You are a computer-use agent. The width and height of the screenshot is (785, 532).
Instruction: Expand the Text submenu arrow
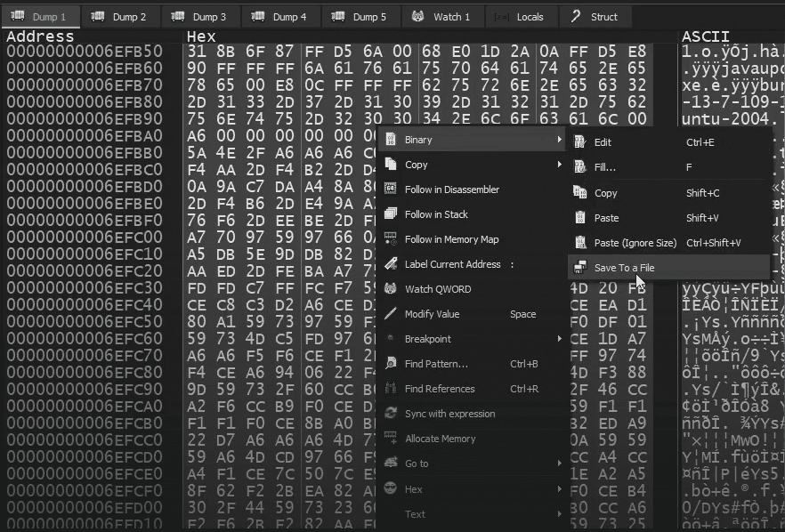point(559,514)
